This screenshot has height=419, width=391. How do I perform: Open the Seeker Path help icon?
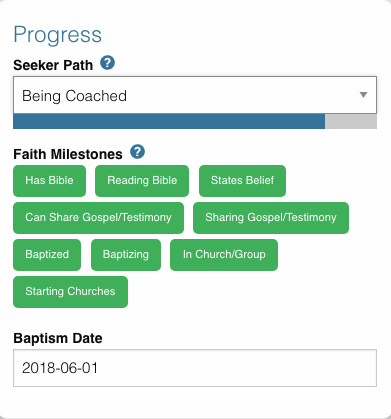pyautogui.click(x=108, y=63)
